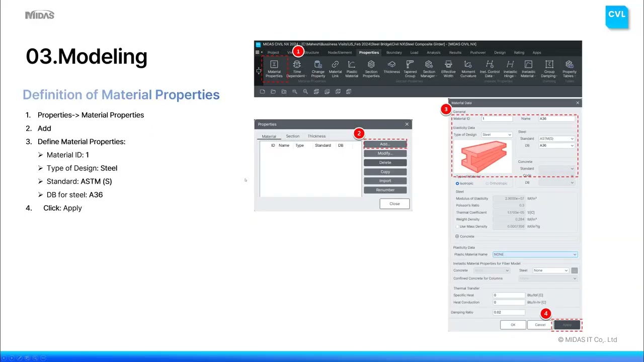The image size is (644, 362).
Task: Switch to the Thickness tab in Properties
Action: point(316,136)
